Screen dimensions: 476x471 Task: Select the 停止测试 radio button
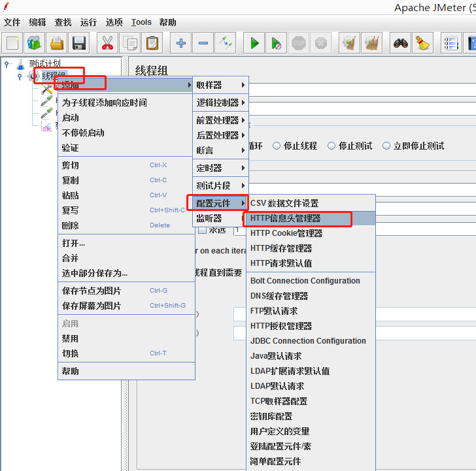click(x=331, y=146)
